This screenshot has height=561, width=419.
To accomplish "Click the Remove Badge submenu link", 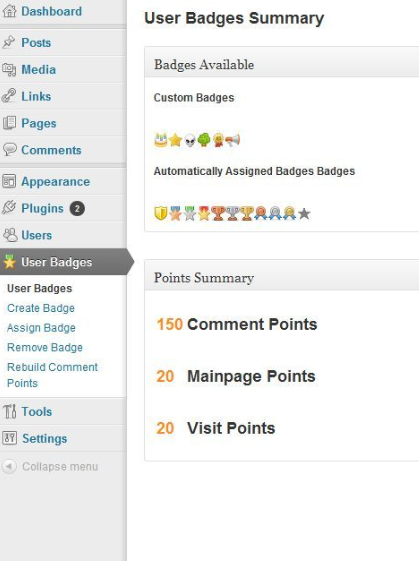I will click(45, 347).
